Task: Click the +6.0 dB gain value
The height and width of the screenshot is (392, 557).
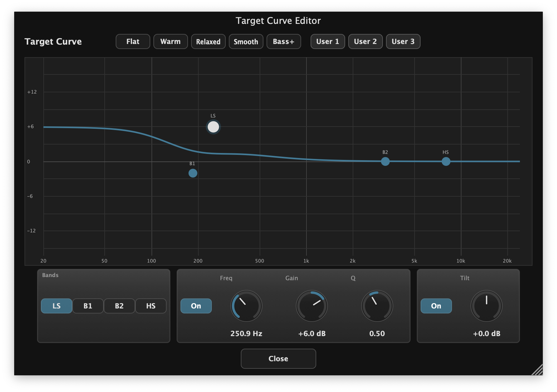Action: point(312,334)
